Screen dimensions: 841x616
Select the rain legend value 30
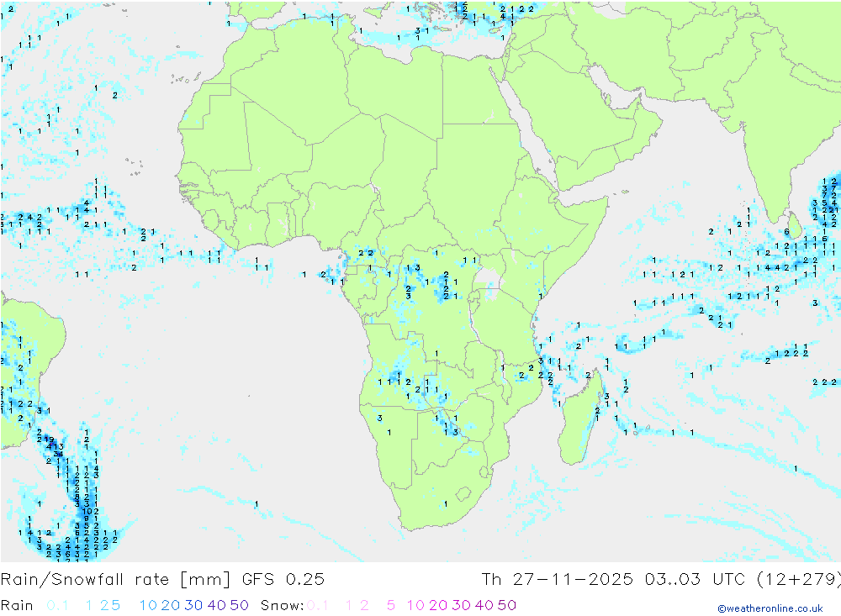193,605
